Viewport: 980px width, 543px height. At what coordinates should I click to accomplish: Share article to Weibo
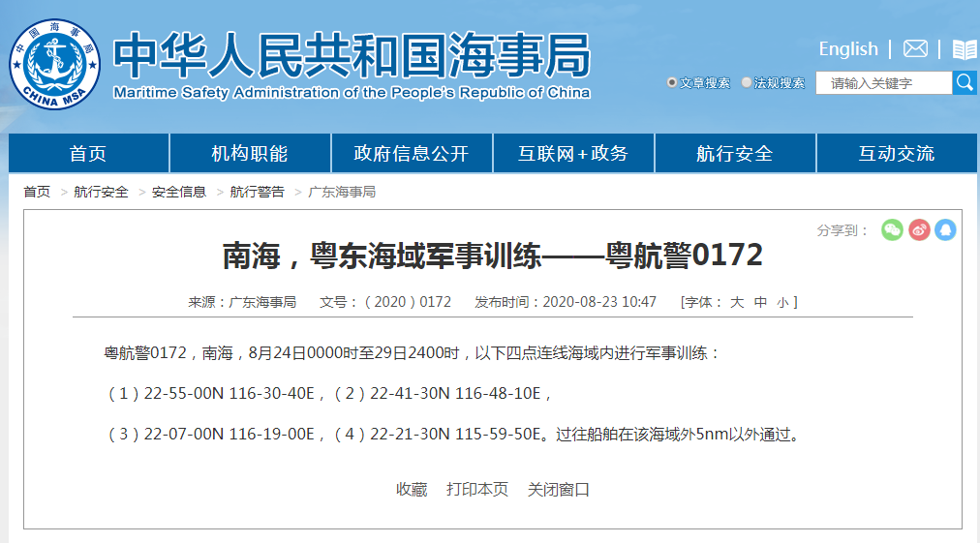point(919,229)
